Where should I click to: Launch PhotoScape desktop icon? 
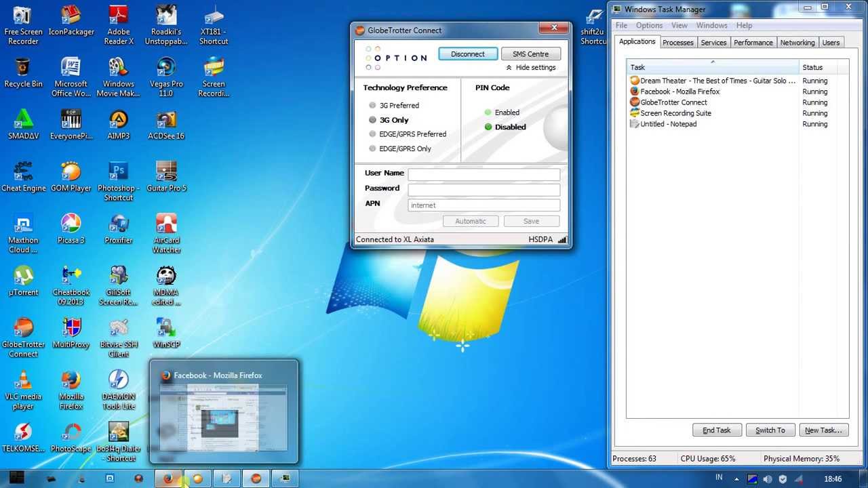71,437
